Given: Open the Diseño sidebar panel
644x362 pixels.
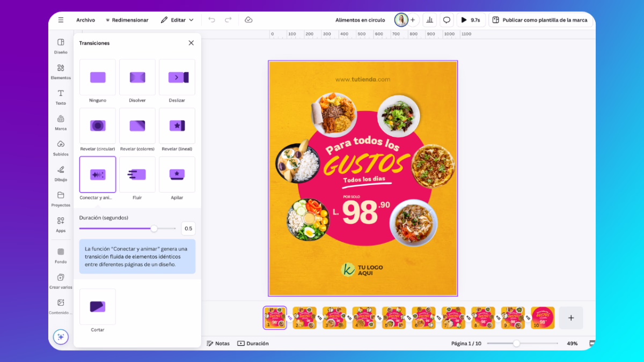Looking at the screenshot, I should pos(61,46).
